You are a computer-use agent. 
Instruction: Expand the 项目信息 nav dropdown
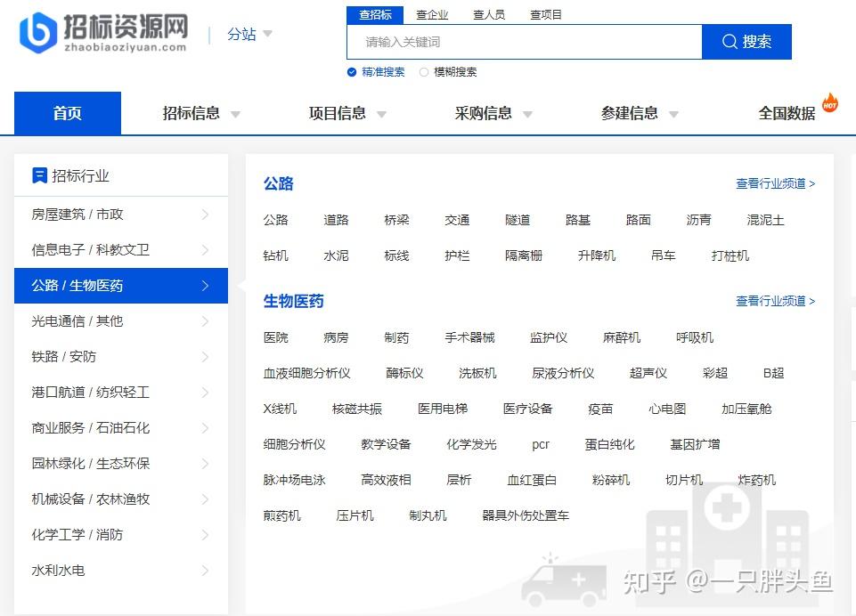coord(381,114)
